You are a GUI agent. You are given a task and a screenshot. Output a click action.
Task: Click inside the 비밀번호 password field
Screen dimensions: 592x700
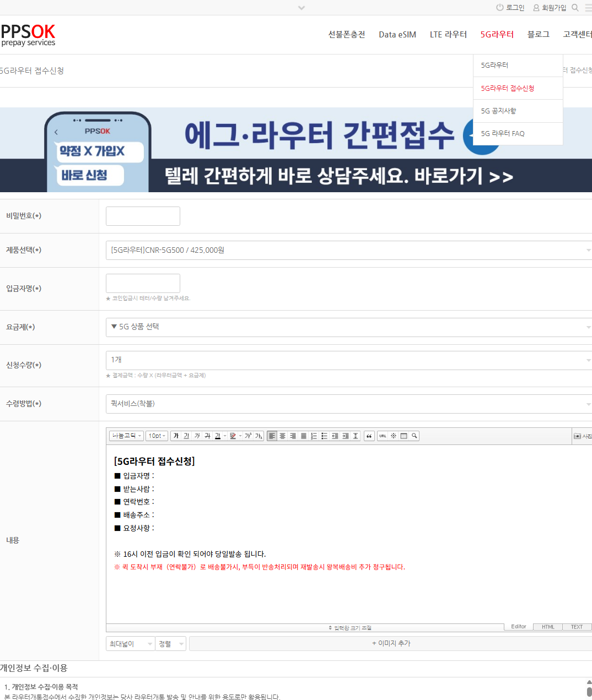click(x=143, y=216)
